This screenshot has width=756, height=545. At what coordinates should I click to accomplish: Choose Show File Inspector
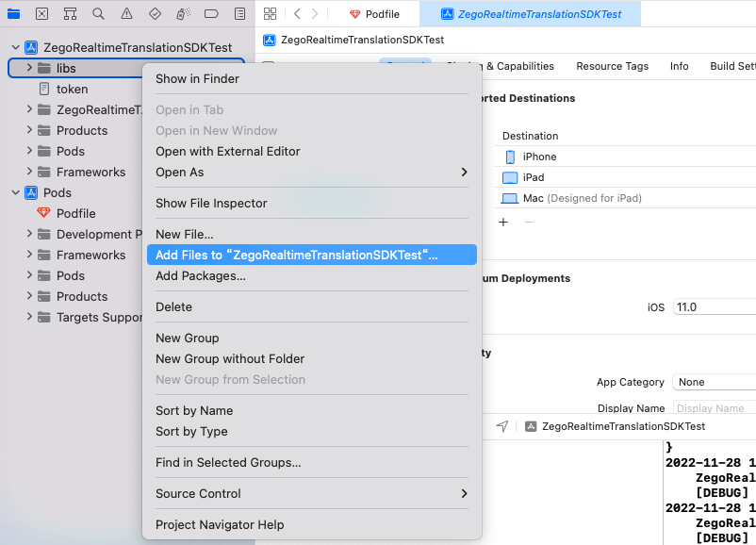(311, 203)
